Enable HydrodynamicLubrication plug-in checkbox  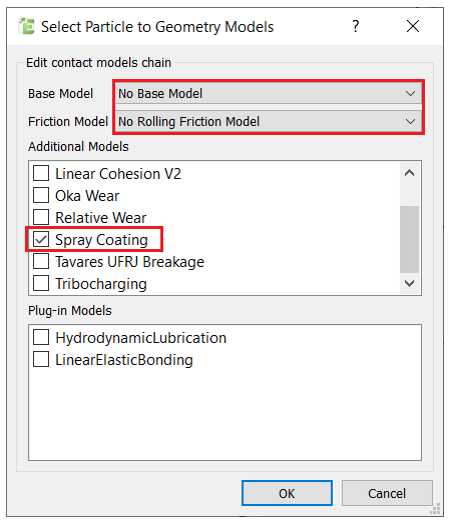click(x=41, y=338)
